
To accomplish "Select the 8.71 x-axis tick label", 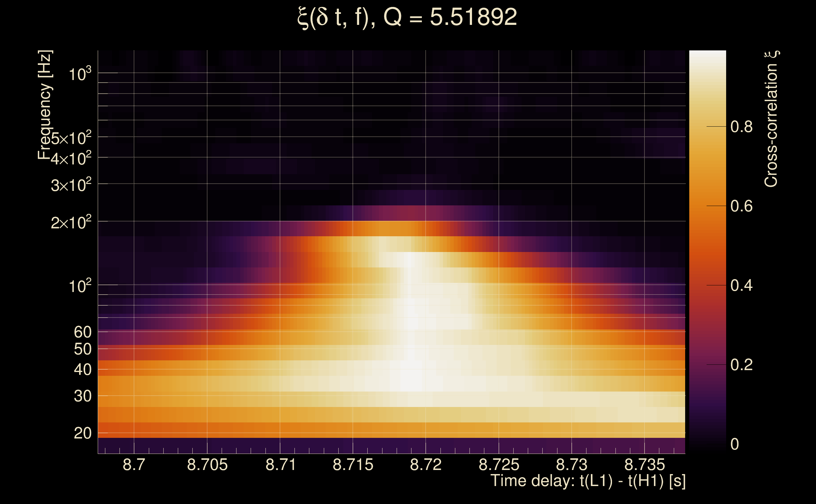I will pyautogui.click(x=281, y=465).
